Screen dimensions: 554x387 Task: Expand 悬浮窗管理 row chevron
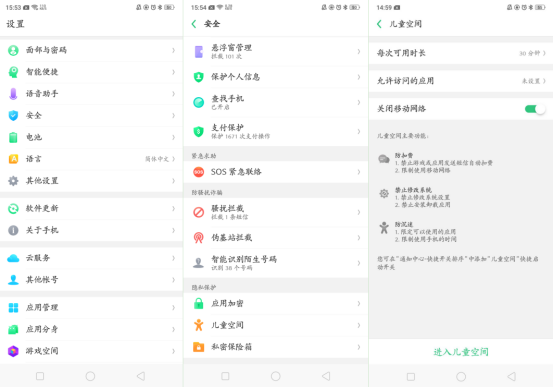coord(359,52)
